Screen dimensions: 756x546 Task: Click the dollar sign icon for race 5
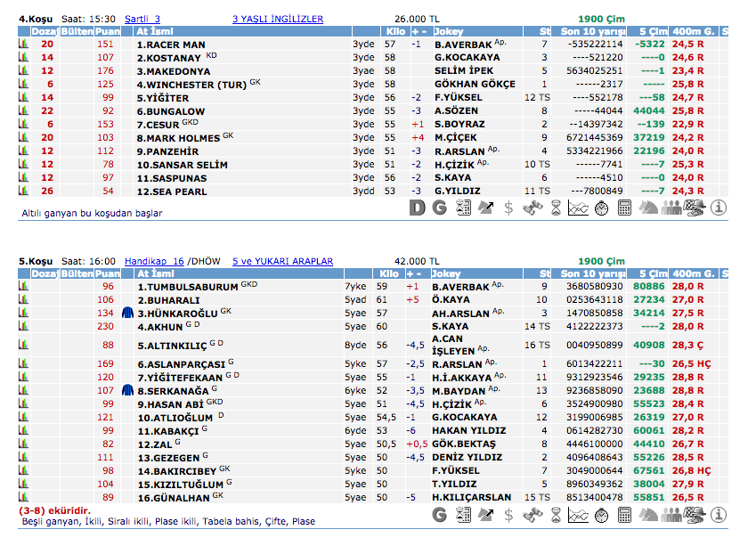[508, 515]
